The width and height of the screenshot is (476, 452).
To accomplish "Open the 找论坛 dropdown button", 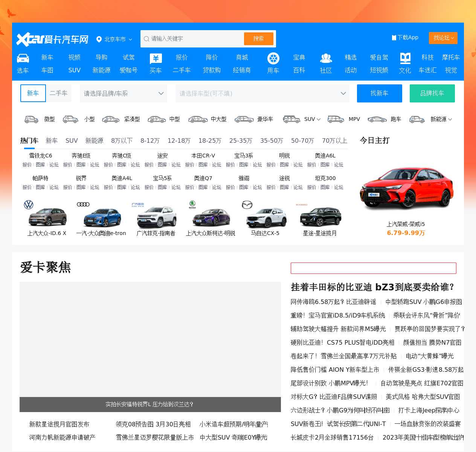I will [x=443, y=38].
